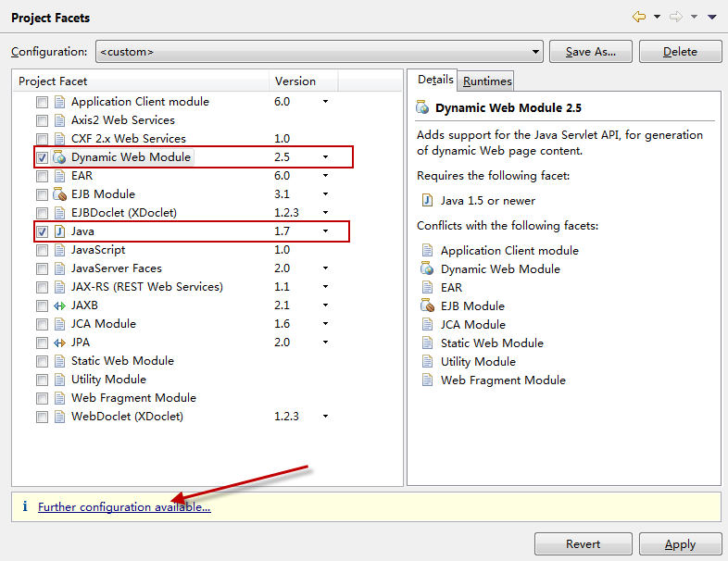The height and width of the screenshot is (561, 728).
Task: Open version dropdown for Application Client module
Action: tap(325, 102)
